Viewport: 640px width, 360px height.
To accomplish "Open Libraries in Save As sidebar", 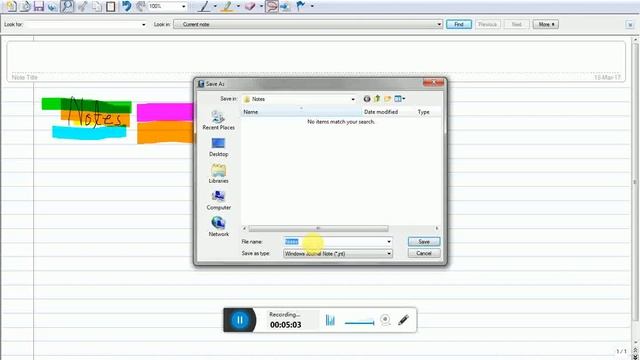I will 218,174.
